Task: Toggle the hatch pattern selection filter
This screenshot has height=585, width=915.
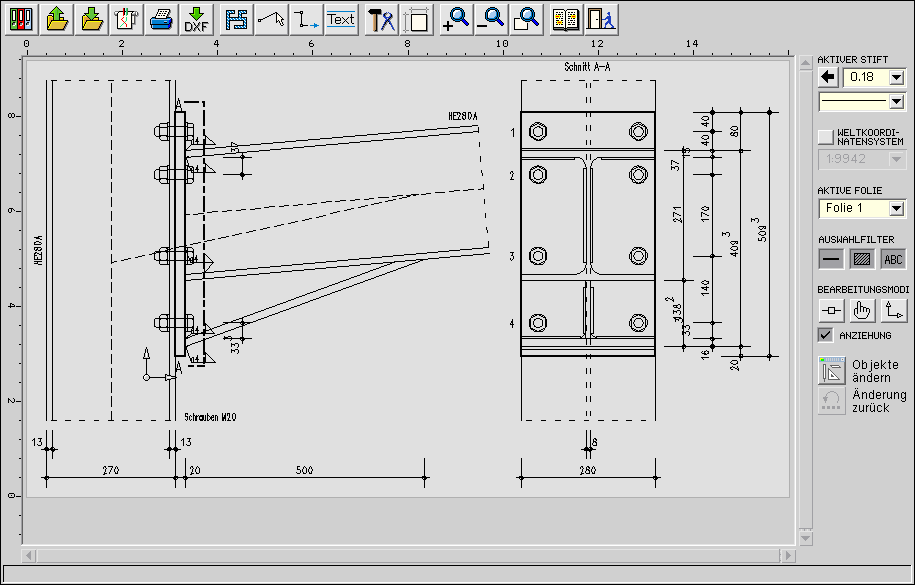Action: tap(861, 259)
